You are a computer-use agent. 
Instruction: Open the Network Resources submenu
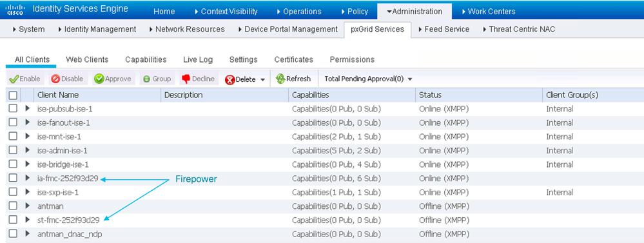tap(187, 29)
